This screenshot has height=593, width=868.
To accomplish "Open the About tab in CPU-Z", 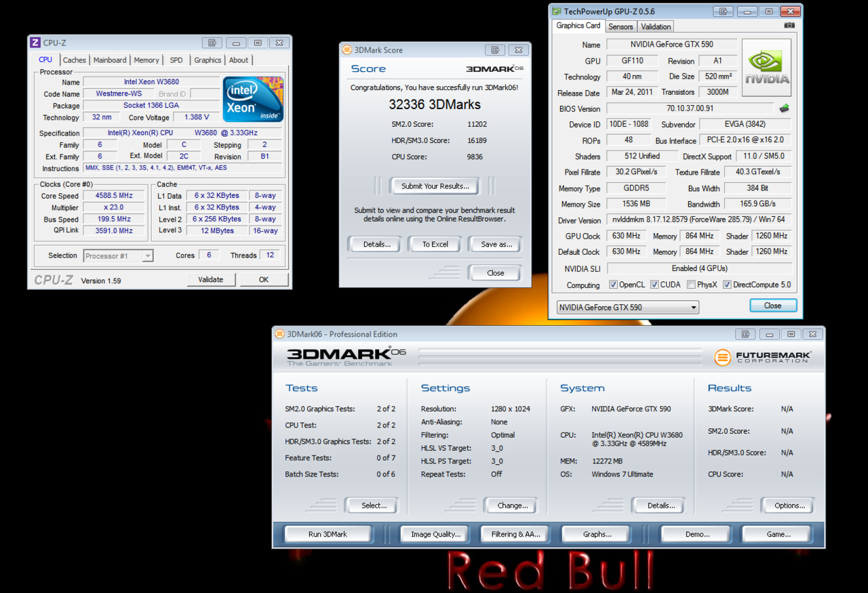I will tap(239, 60).
